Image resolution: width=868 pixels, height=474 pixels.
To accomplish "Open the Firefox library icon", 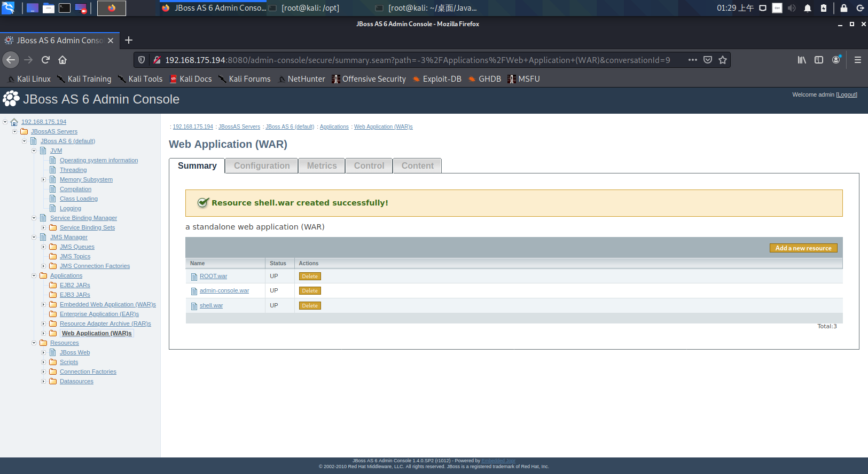I will 802,60.
